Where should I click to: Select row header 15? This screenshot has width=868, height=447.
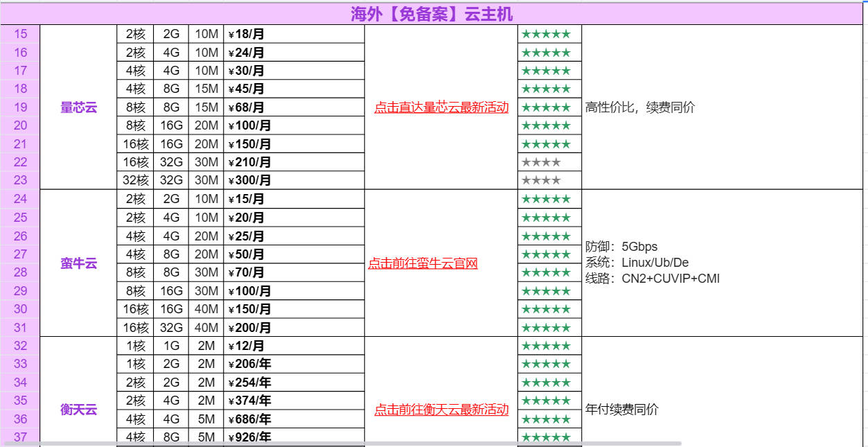pyautogui.click(x=20, y=34)
